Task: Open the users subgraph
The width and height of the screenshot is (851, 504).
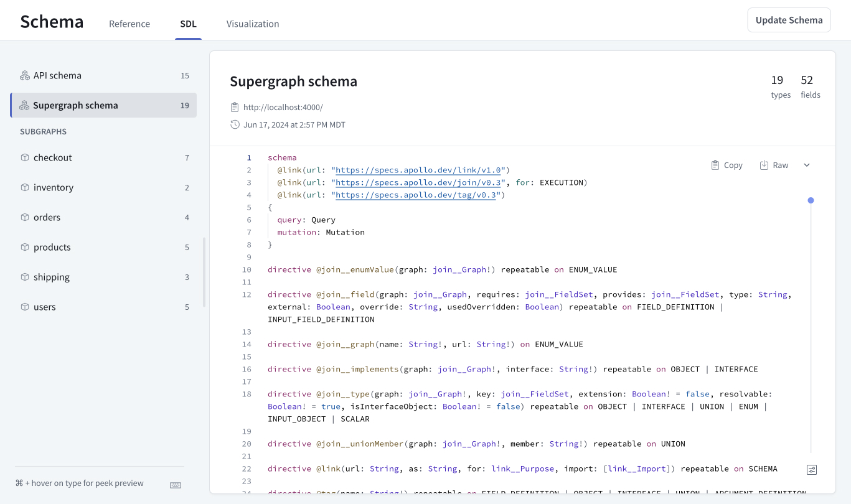Action: [103, 307]
